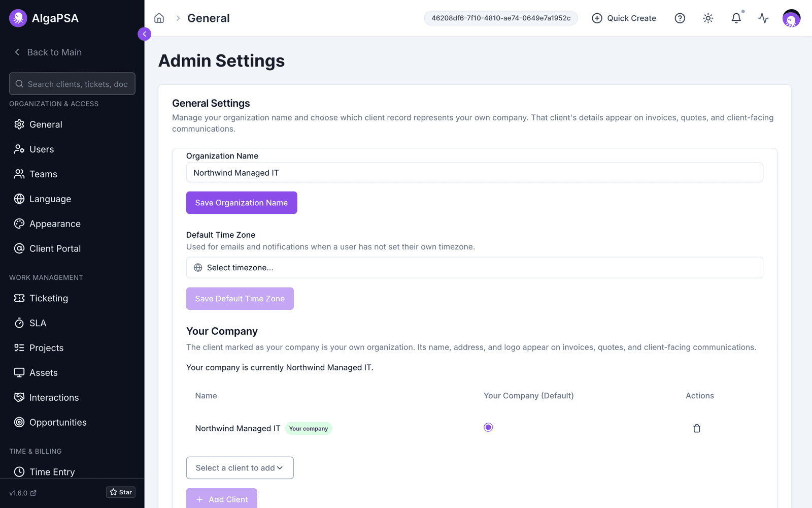Click the AlgaPSA logo
This screenshot has width=812, height=508.
[44, 18]
